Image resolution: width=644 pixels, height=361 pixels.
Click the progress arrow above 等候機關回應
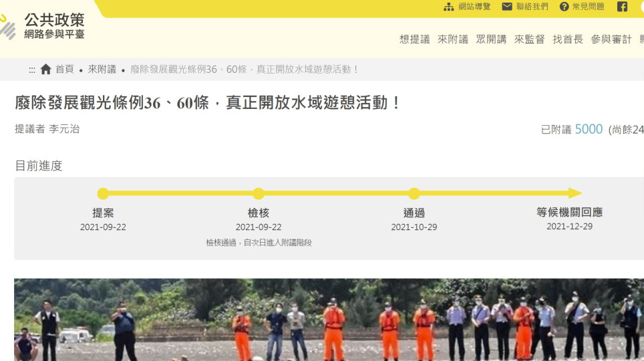point(575,193)
